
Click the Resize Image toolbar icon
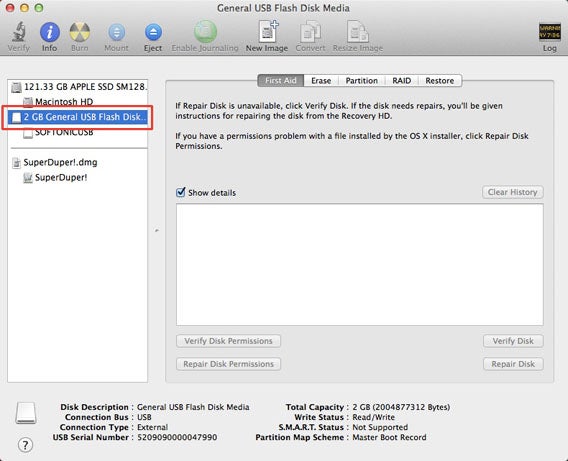pyautogui.click(x=358, y=32)
